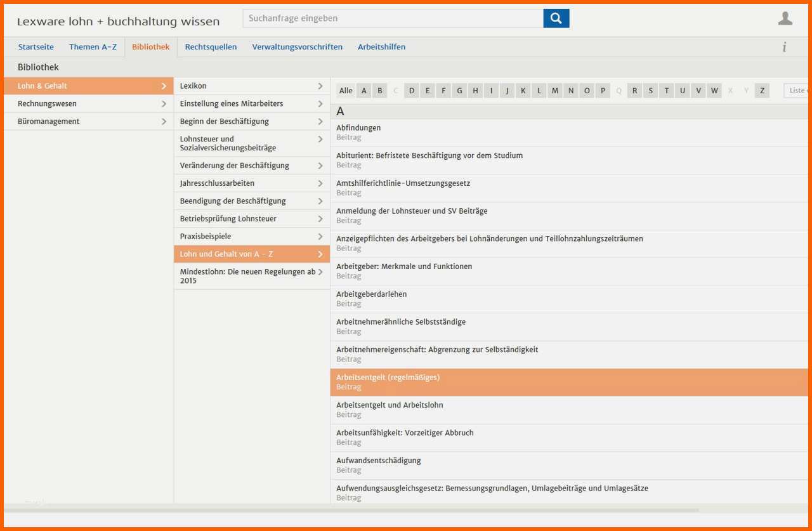
Task: Filter list by letter O
Action: 587,91
